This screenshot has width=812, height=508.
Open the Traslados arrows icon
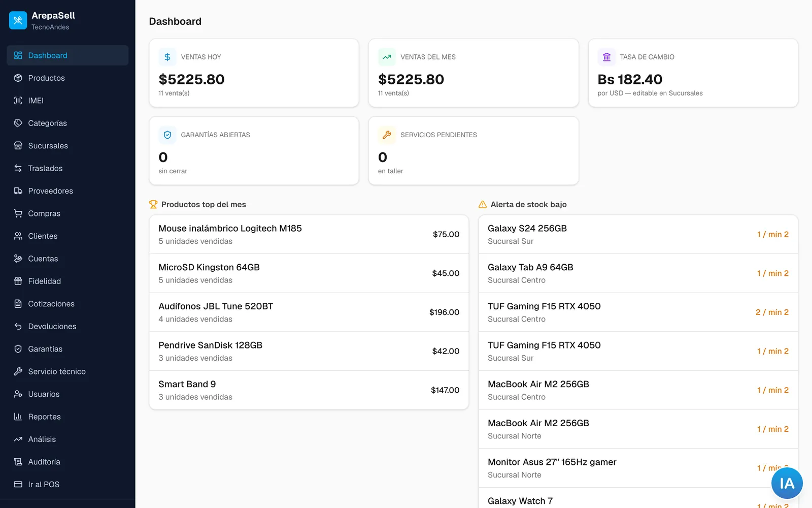(18, 168)
